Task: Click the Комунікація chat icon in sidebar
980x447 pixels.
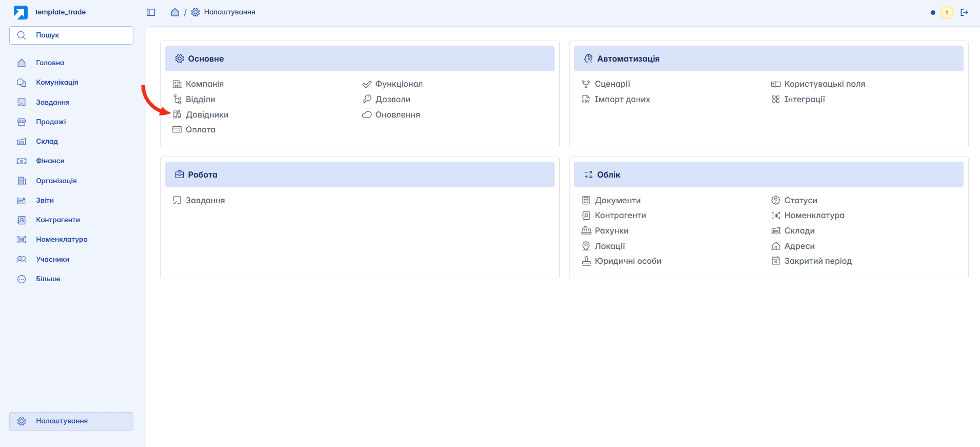Action: click(22, 83)
